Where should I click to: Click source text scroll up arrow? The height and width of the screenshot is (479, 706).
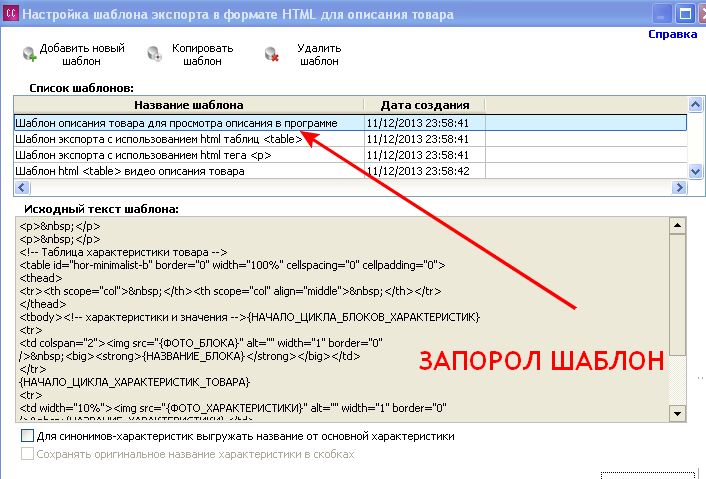click(677, 226)
